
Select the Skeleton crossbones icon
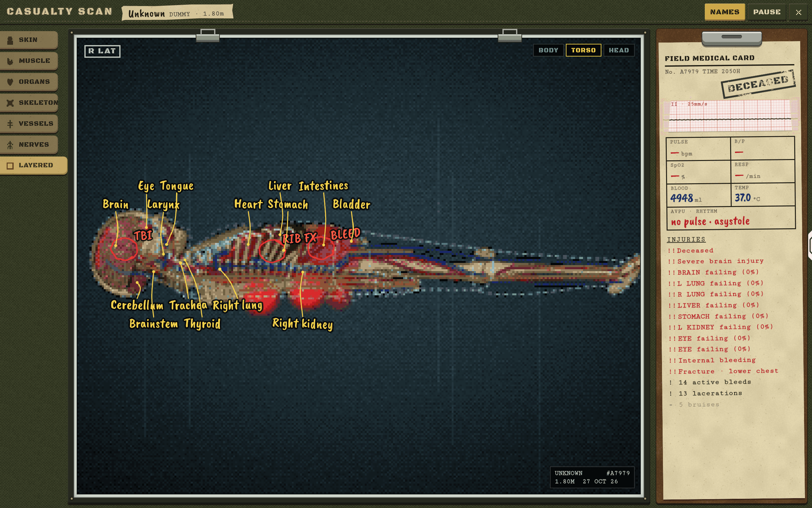point(10,103)
